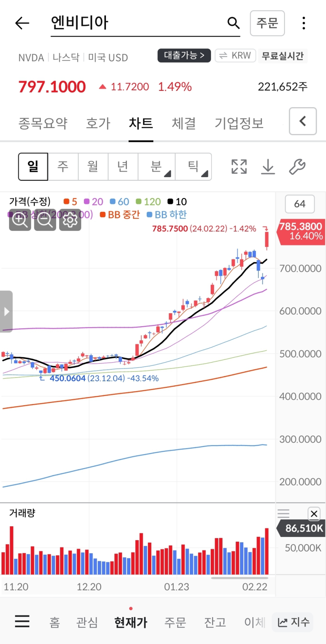Tap the BB 하한 legend item
This screenshot has width=326, height=644.
167,215
